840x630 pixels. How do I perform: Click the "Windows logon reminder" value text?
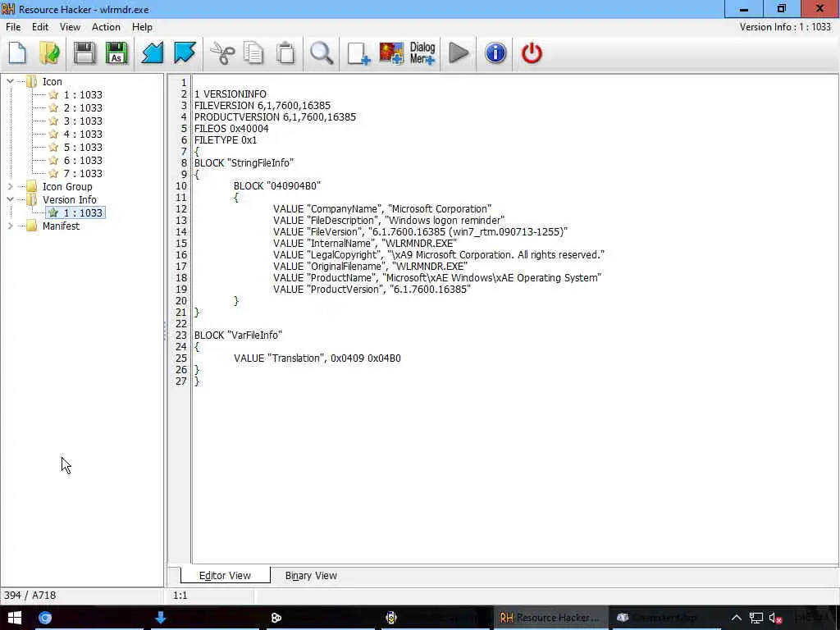(445, 220)
